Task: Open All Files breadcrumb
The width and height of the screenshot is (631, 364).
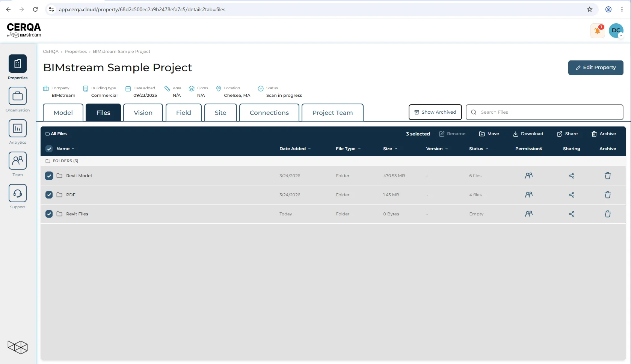Action: pos(56,134)
